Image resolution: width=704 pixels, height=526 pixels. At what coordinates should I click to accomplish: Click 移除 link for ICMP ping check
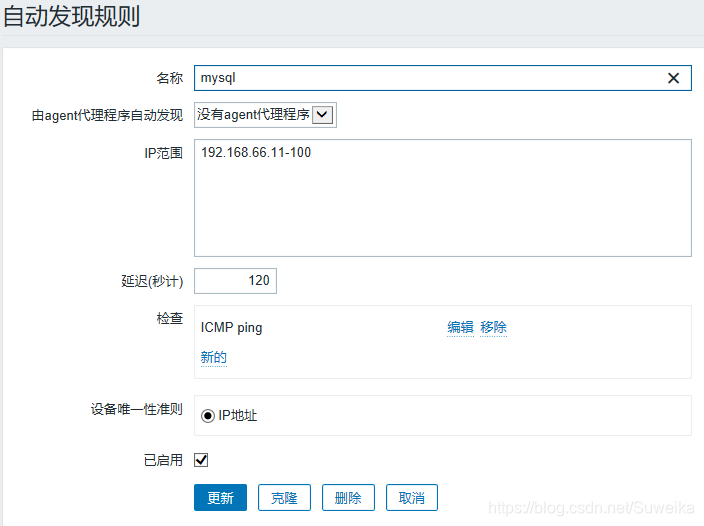point(493,327)
